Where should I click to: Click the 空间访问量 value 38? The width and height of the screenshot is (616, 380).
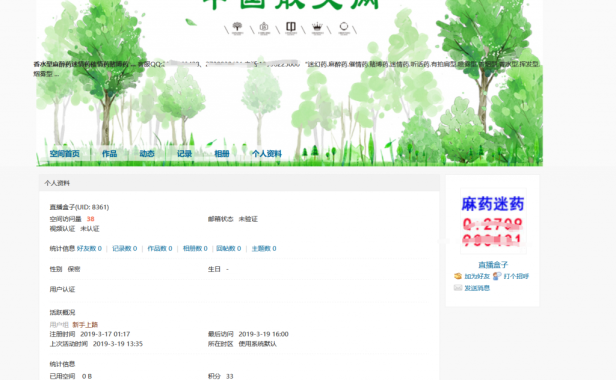(x=90, y=219)
